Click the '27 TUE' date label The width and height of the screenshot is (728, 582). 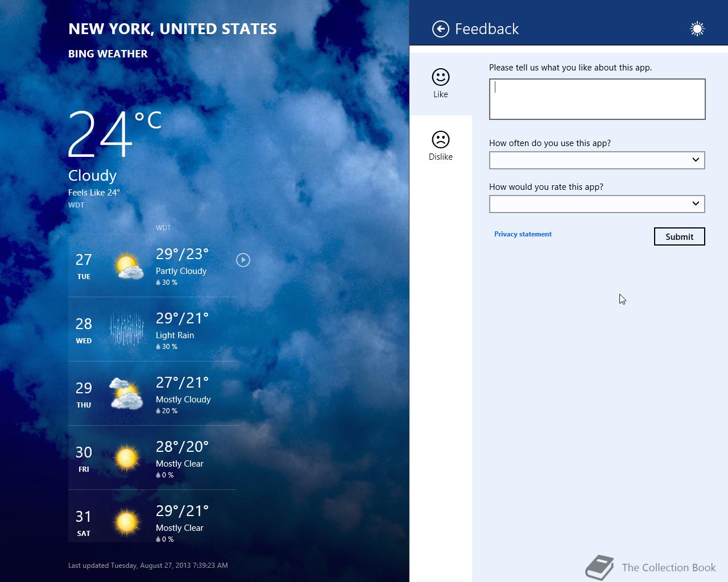point(84,266)
